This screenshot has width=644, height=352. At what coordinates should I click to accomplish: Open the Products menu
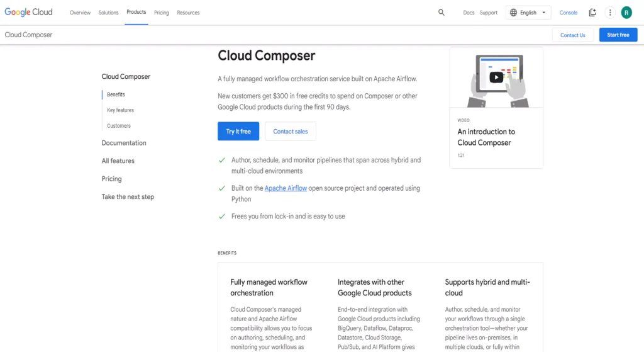coord(136,12)
